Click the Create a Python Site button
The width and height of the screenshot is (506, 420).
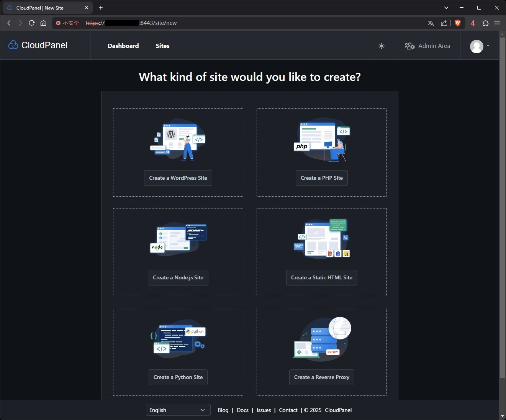coord(178,377)
